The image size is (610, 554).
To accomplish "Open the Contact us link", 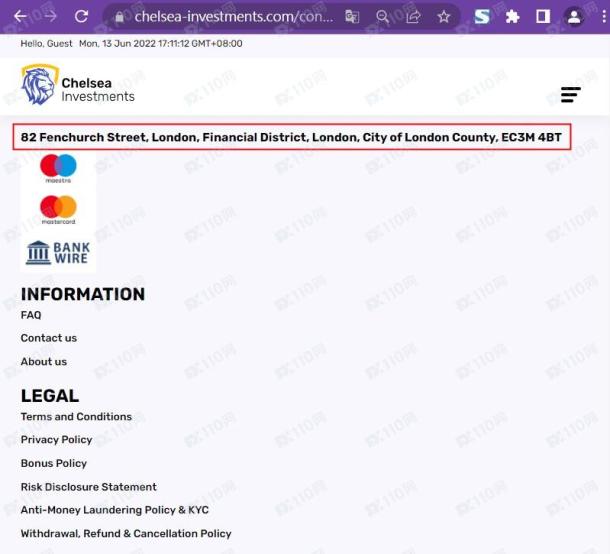I will tap(49, 338).
